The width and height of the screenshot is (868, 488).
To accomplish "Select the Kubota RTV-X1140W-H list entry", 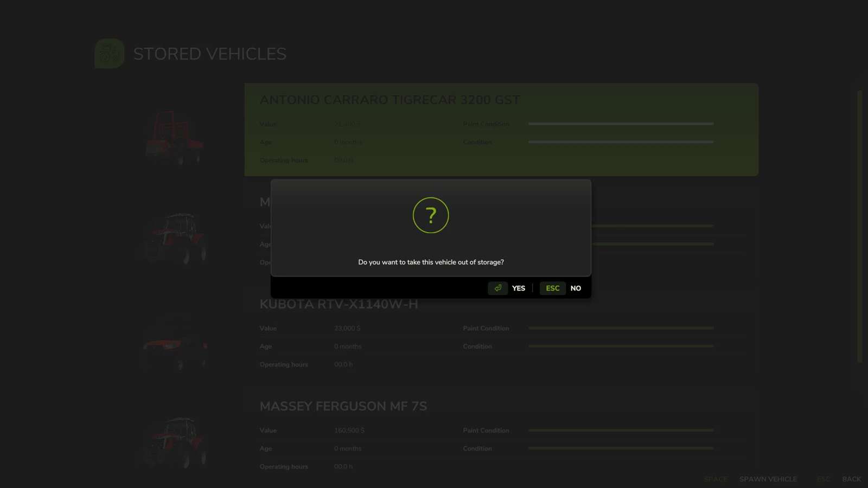I will pos(339,304).
